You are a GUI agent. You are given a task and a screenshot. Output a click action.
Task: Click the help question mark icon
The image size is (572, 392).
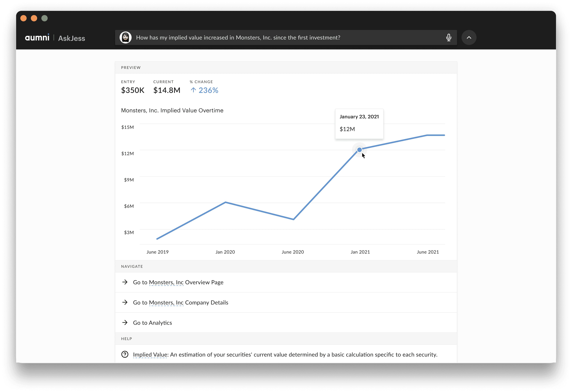tap(125, 354)
